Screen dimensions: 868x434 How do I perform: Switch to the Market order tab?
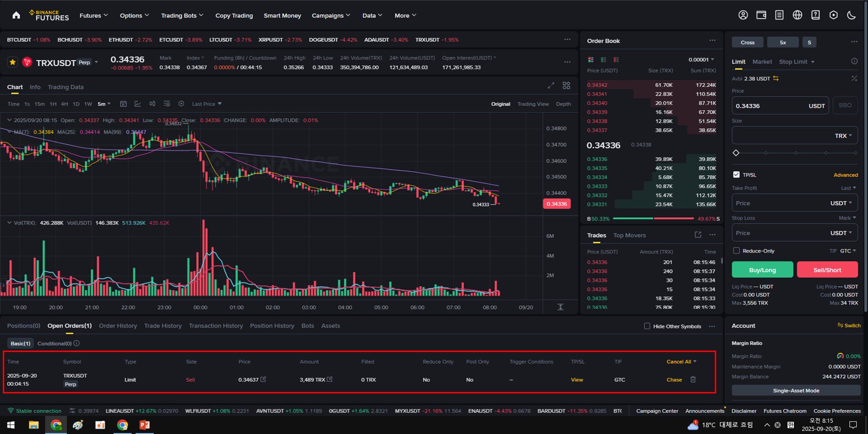(762, 62)
